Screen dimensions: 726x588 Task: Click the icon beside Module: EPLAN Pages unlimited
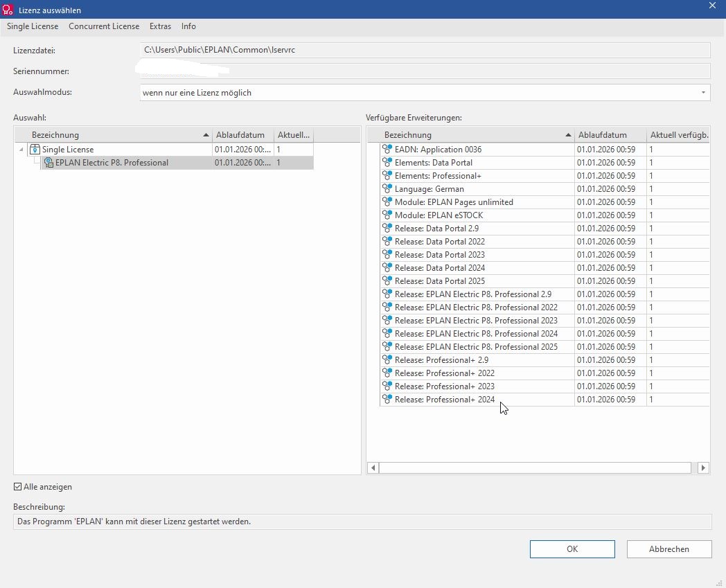[x=387, y=202]
